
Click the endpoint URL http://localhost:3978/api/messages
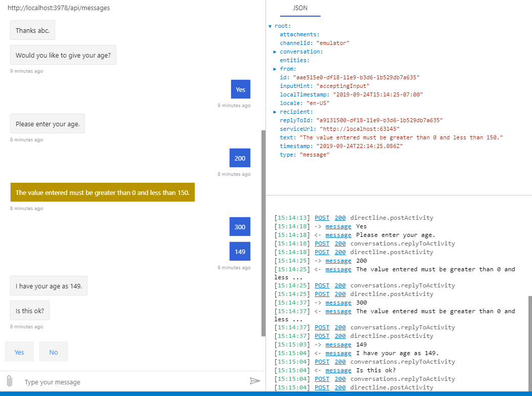pyautogui.click(x=59, y=8)
